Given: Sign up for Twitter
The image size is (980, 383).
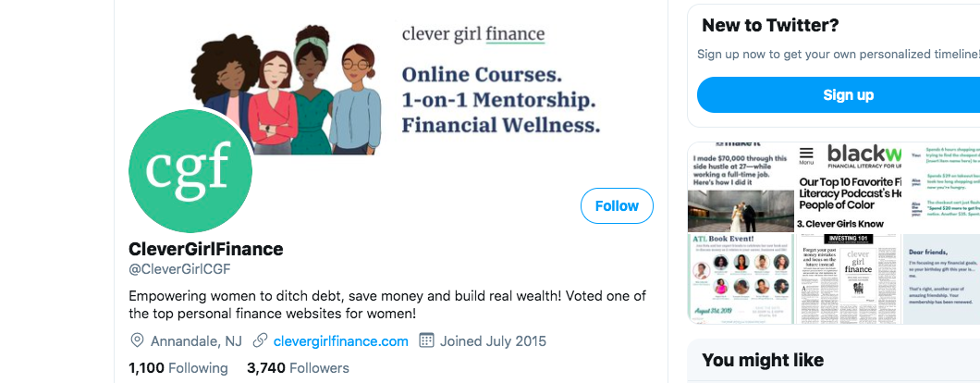Looking at the screenshot, I should 848,95.
